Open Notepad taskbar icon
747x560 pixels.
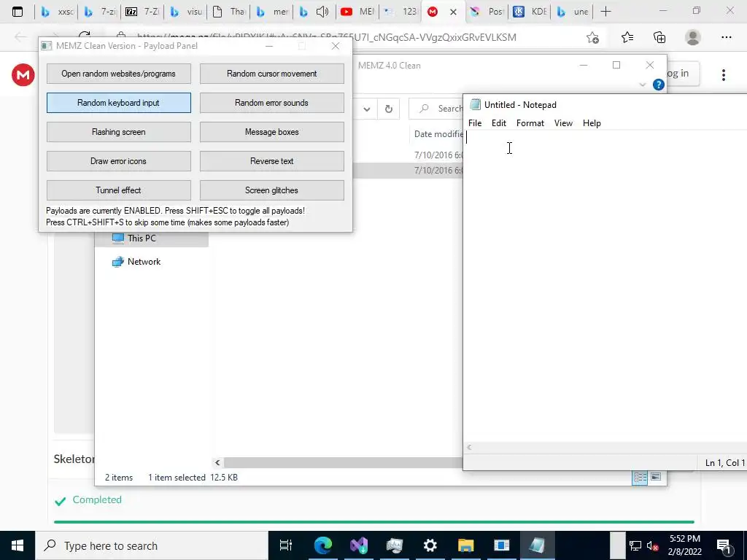[x=537, y=545]
